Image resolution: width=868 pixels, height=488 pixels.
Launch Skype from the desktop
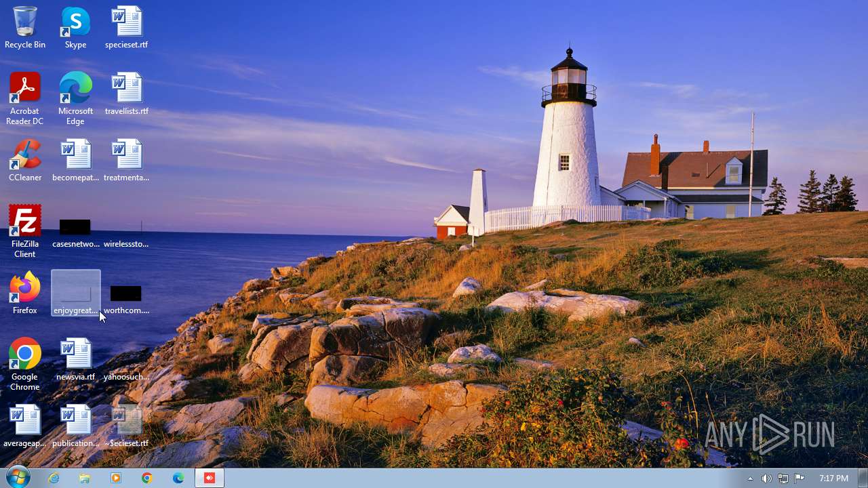pos(75,28)
